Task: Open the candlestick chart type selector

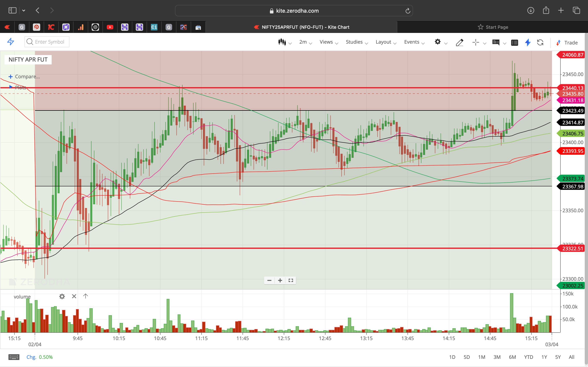Action: point(282,42)
